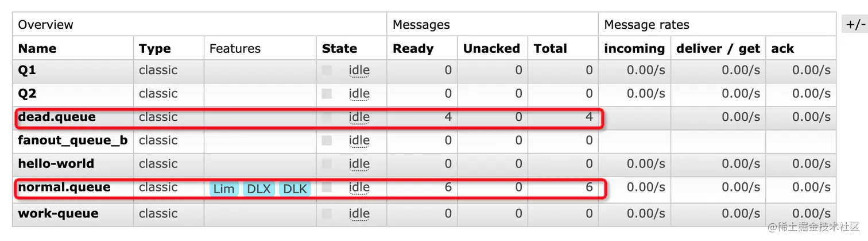Screen dimensions: 868x241
Task: Open the fanout_queue_b queue
Action: (x=73, y=140)
